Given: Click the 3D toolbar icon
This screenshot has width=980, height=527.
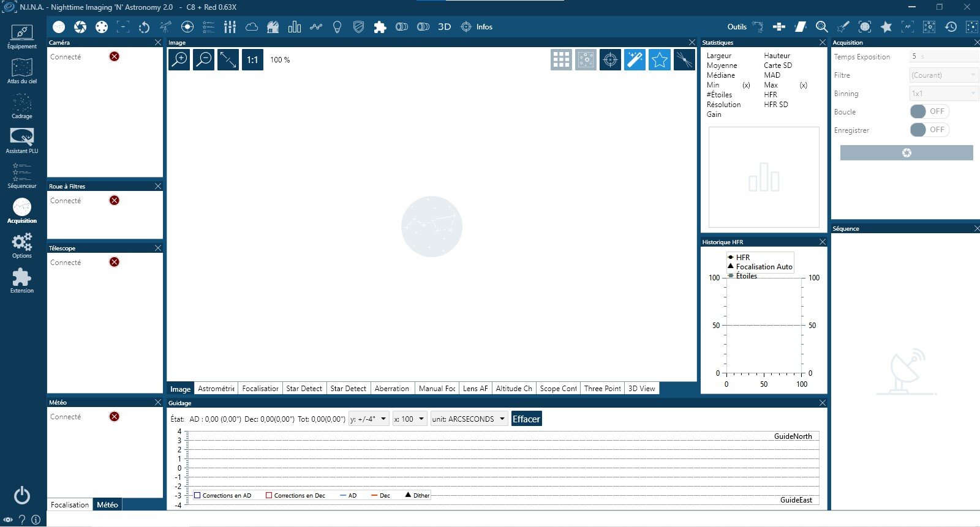Looking at the screenshot, I should [445, 27].
